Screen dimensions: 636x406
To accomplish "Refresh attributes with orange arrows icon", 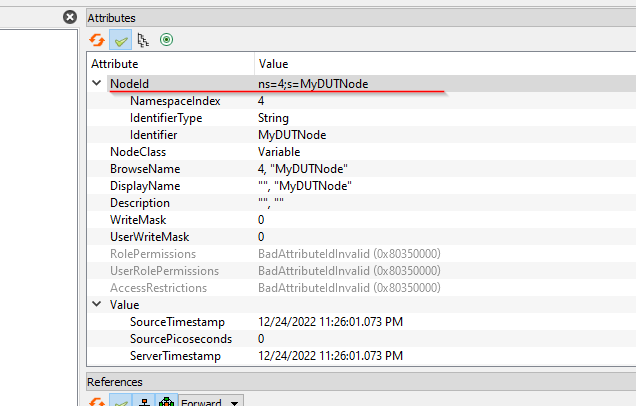I will (x=97, y=40).
